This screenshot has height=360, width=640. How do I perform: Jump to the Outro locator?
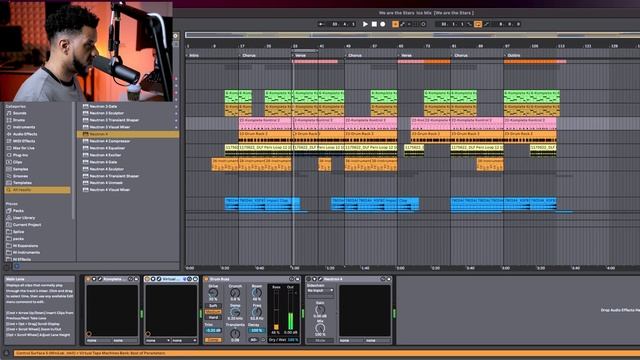[x=512, y=55]
